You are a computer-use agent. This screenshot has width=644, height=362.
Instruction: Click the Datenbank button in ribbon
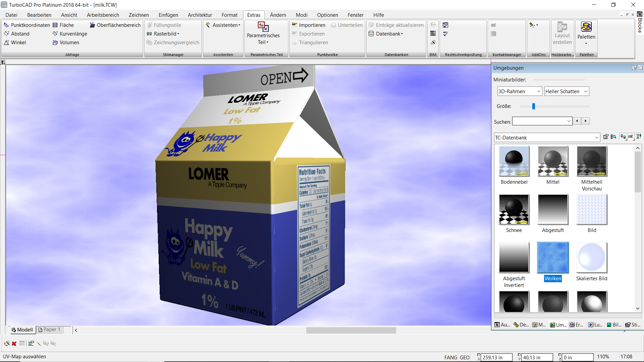coord(386,34)
